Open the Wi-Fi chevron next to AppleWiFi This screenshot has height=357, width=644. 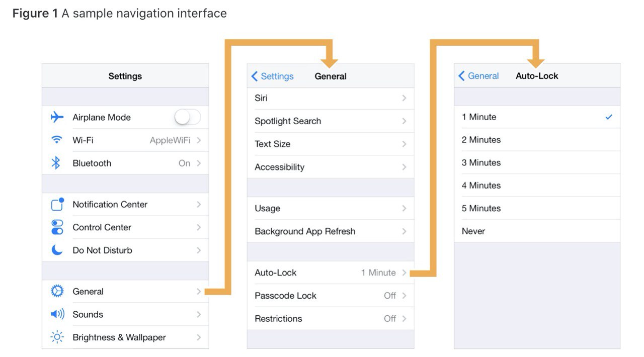pos(199,140)
